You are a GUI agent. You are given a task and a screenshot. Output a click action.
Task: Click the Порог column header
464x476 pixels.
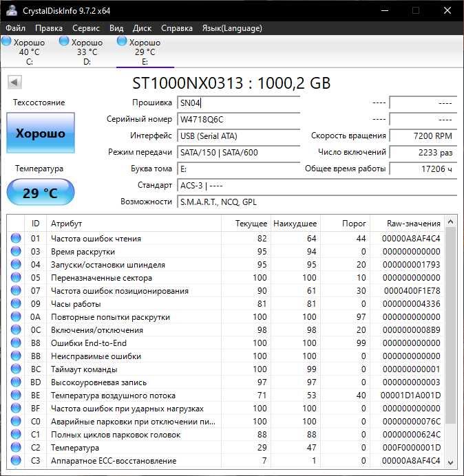[x=345, y=224]
